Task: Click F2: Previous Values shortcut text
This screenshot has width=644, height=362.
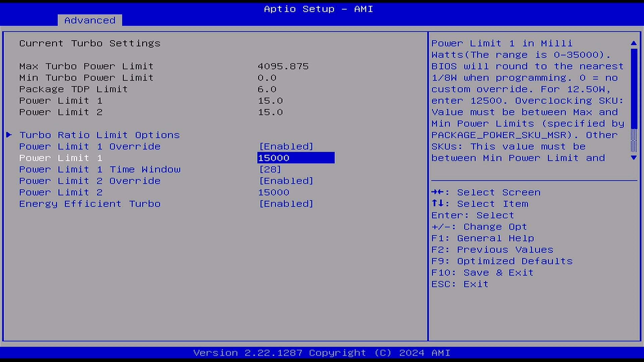Action: click(x=492, y=250)
